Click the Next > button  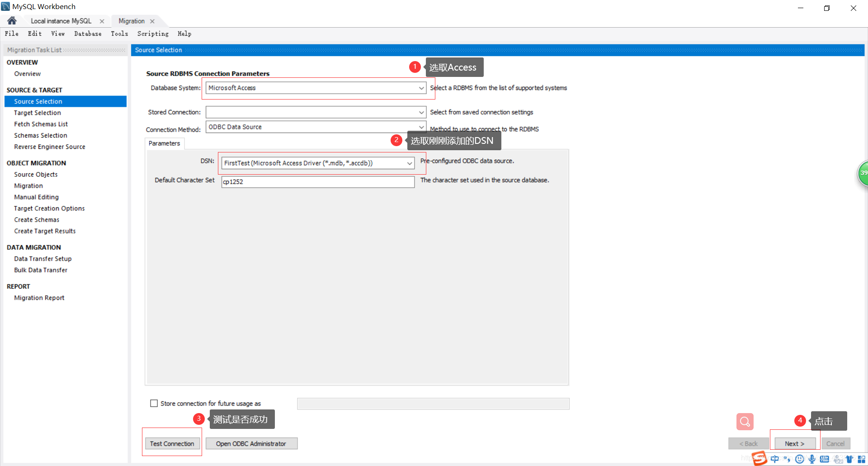click(795, 444)
